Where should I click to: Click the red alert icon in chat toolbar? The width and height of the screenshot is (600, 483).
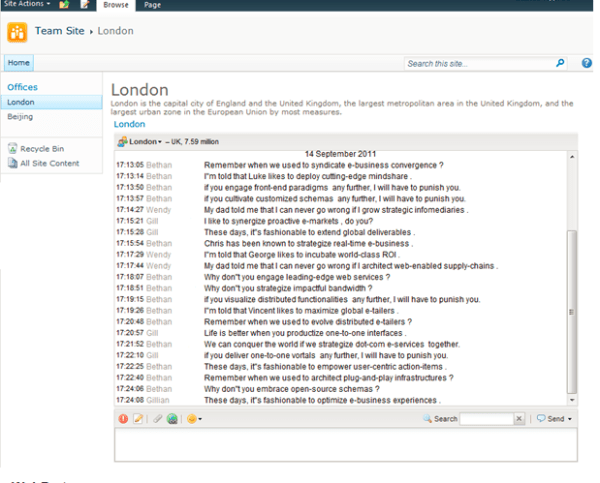click(124, 419)
